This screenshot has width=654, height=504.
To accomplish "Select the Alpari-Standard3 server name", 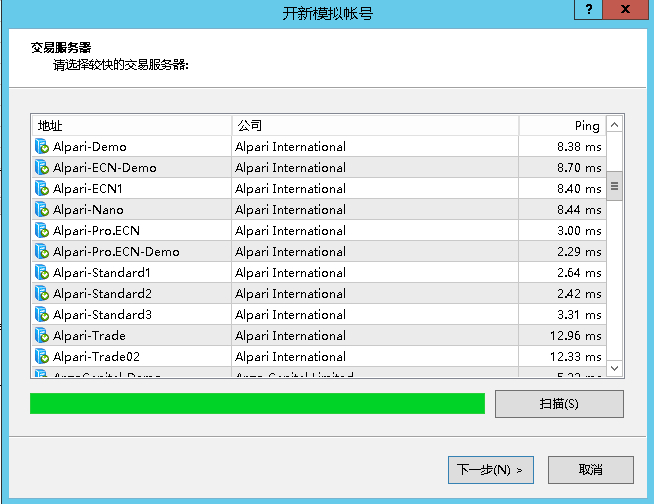I will [102, 315].
